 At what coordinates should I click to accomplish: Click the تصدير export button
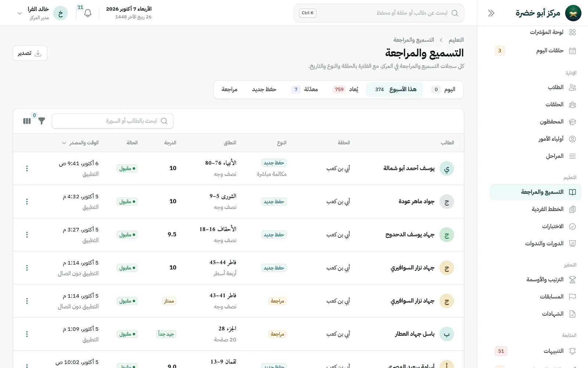click(x=30, y=53)
